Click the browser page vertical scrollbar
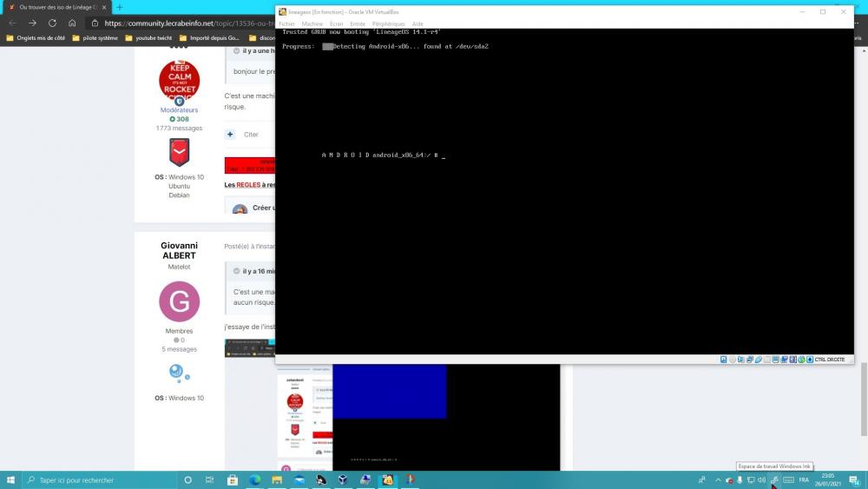868x489 pixels. point(865,399)
